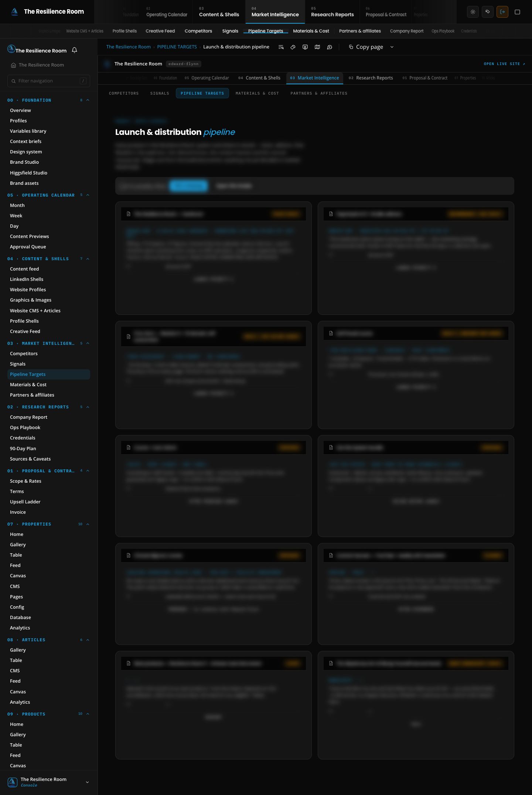Click the edward-flynn tag badge
Screen dimensions: 532x795
coord(184,64)
